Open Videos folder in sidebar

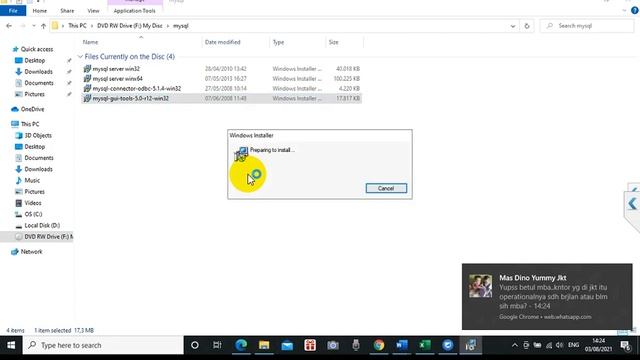point(33,203)
